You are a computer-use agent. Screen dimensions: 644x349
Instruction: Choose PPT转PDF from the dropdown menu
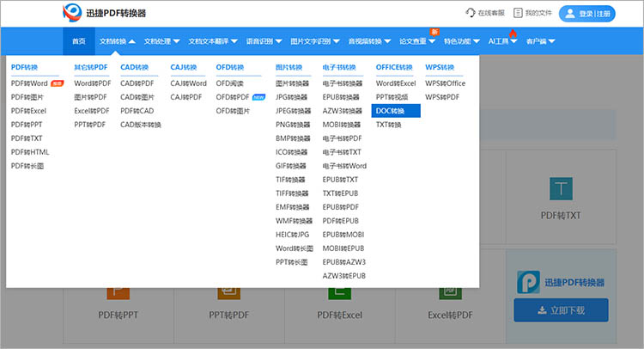[89, 125]
